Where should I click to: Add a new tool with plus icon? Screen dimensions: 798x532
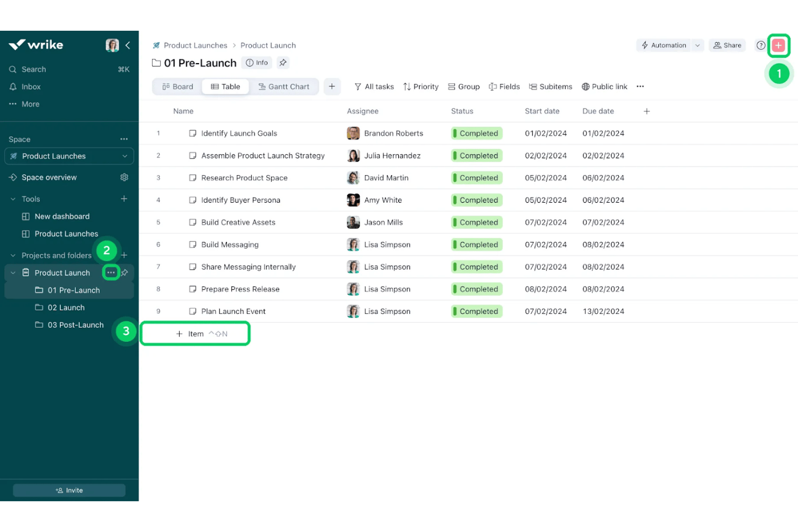pyautogui.click(x=124, y=199)
